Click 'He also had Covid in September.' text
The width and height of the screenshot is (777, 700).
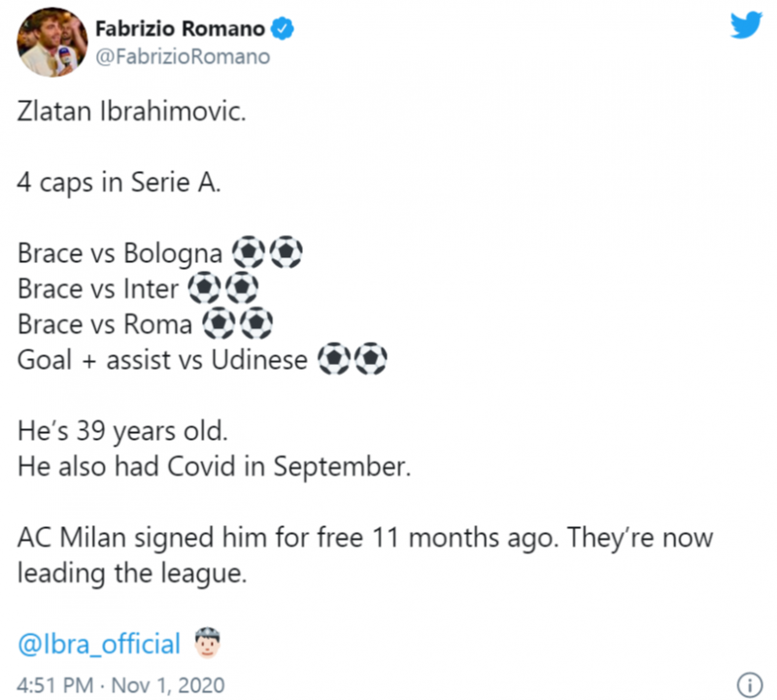(x=215, y=466)
